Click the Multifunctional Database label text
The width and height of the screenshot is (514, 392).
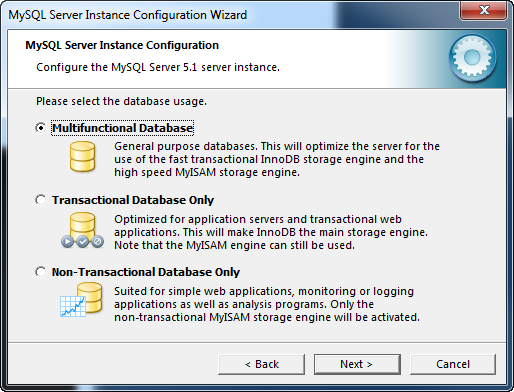pyautogui.click(x=122, y=128)
